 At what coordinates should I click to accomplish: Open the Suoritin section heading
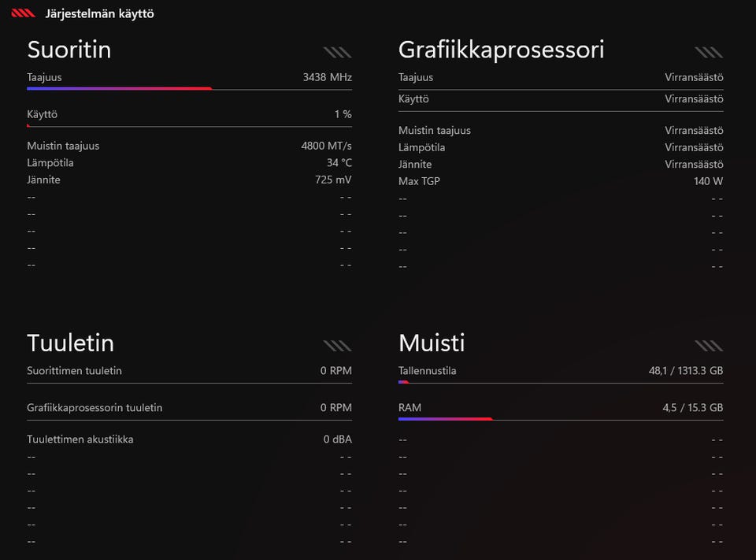(69, 50)
